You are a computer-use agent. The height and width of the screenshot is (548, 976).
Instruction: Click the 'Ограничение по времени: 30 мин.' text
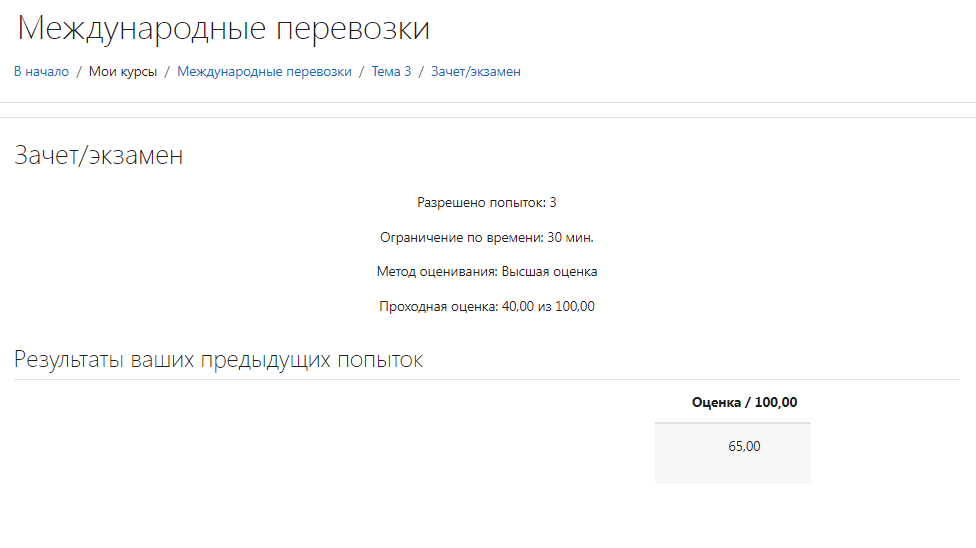[487, 237]
